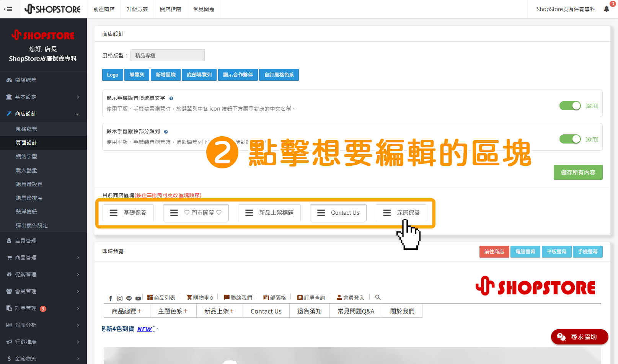Click the 導覽列 button
Viewport: 618px width, 364px height.
pyautogui.click(x=137, y=75)
